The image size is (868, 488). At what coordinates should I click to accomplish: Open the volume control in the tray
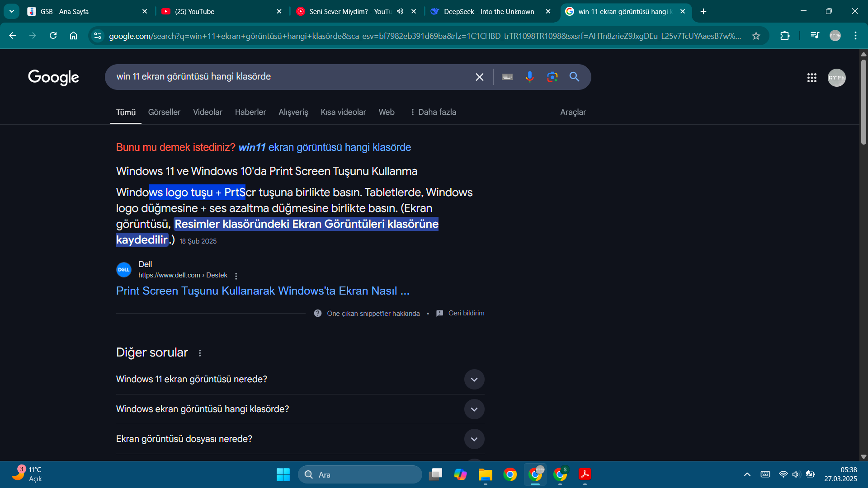pos(796,474)
